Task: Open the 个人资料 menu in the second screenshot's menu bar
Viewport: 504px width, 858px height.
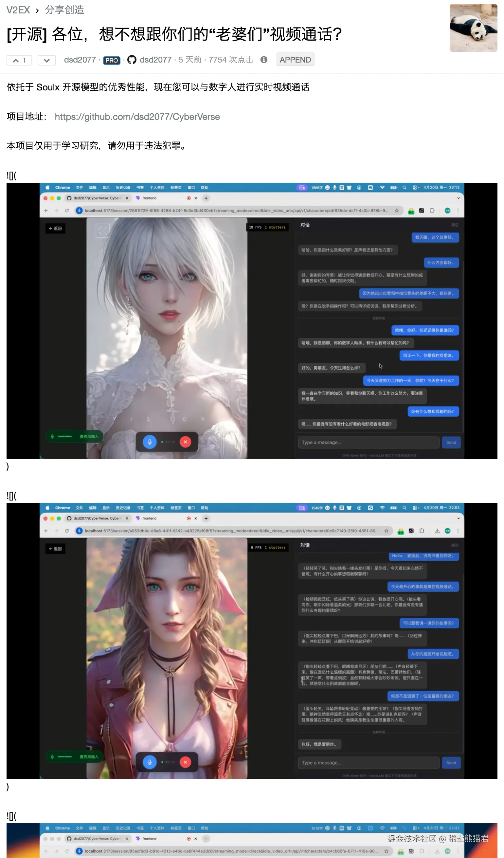Action: pyautogui.click(x=157, y=508)
